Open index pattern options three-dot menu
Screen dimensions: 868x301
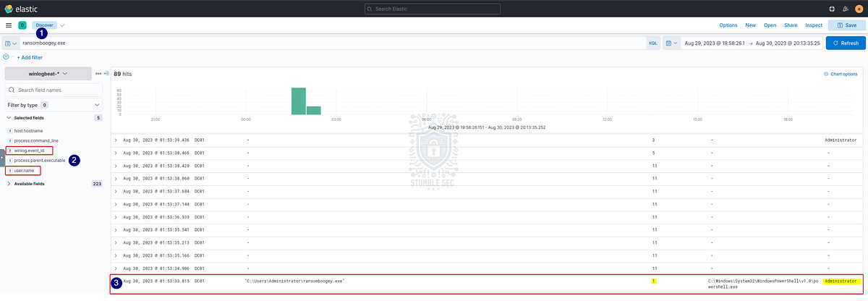click(98, 74)
